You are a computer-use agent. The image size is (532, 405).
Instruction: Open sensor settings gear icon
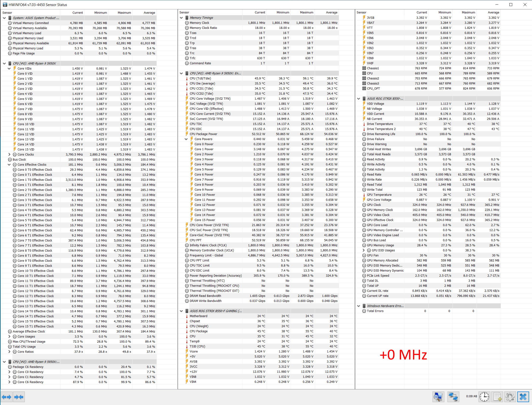(510, 397)
